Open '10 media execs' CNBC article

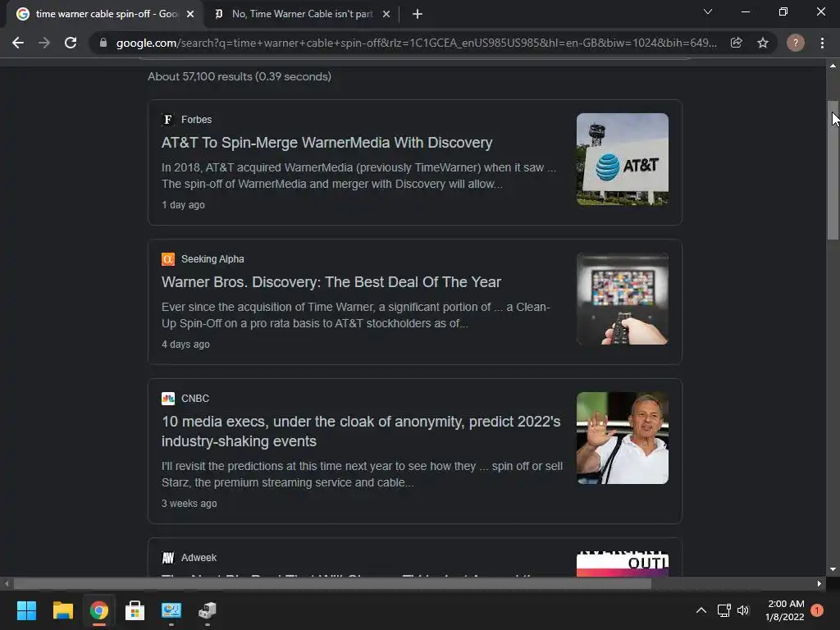point(361,431)
